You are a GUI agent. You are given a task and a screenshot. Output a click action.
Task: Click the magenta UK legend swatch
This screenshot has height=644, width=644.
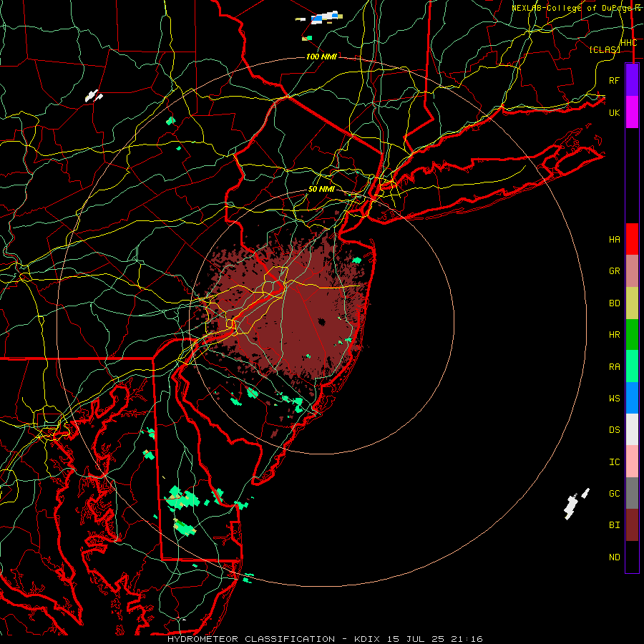632,112
